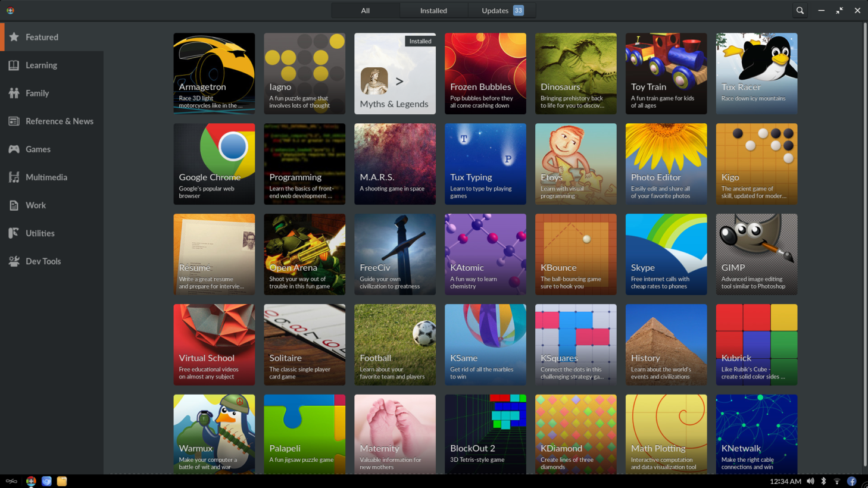Select the Games controller icon
The width and height of the screenshot is (868, 488).
14,149
